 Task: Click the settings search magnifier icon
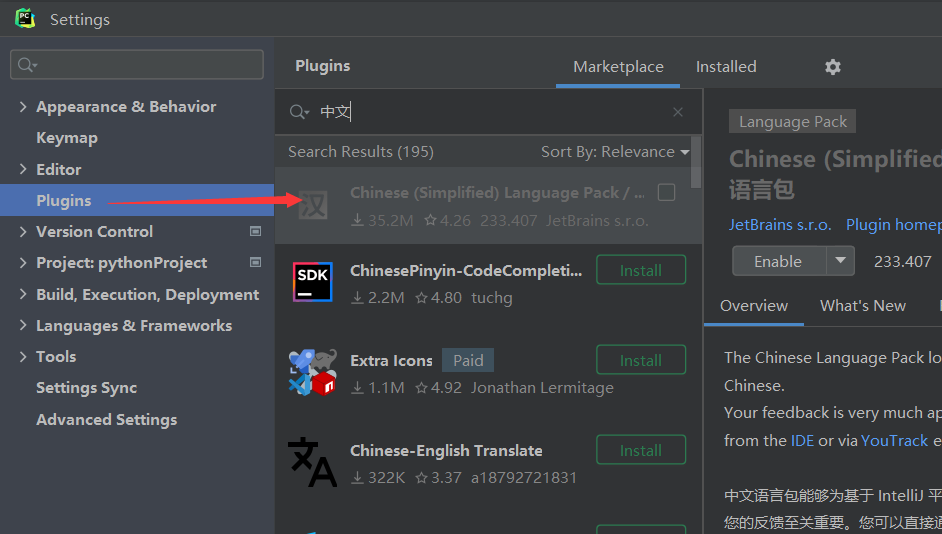[26, 65]
